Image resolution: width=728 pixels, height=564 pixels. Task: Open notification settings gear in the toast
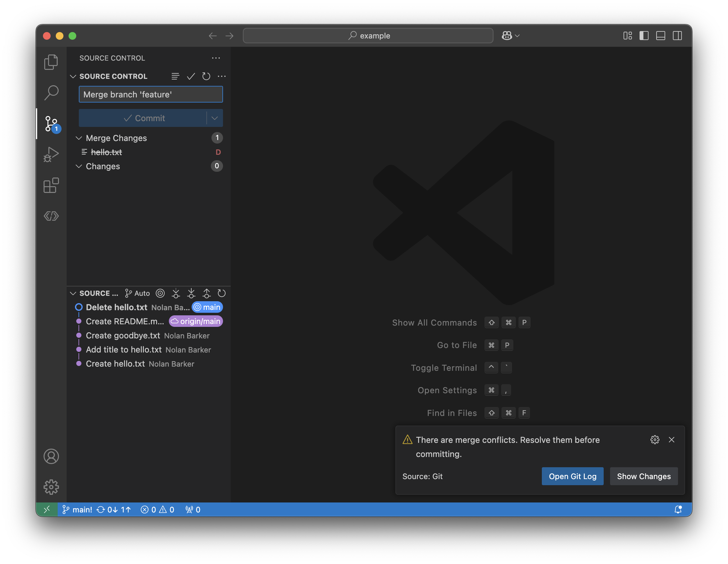coord(655,440)
